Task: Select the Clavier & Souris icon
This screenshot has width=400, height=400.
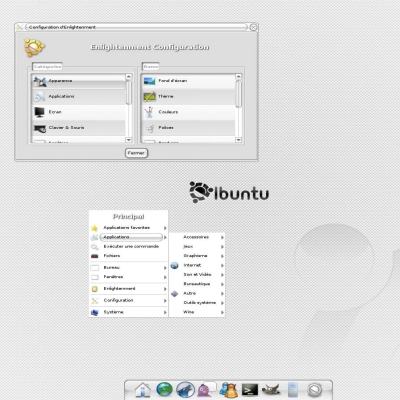Action: (40, 128)
